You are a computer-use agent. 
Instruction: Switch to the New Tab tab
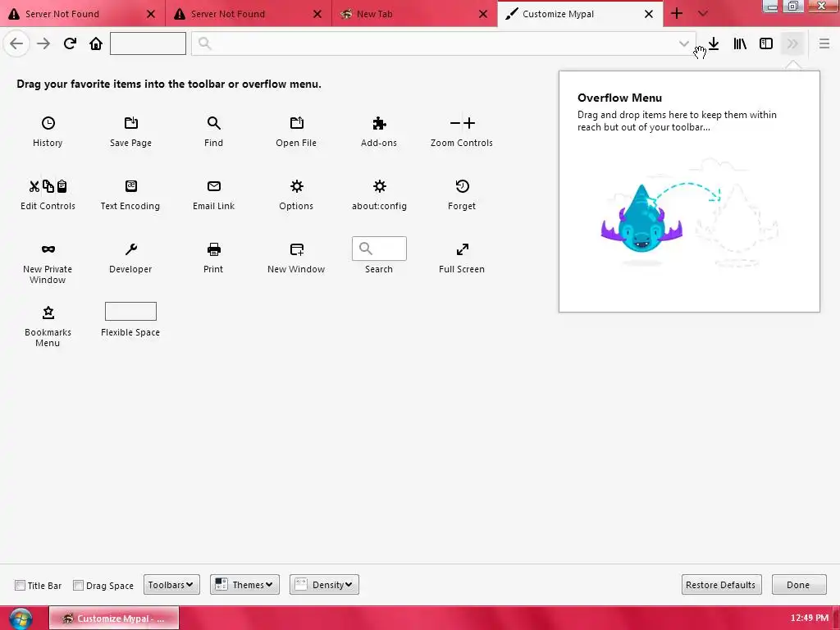pos(415,13)
